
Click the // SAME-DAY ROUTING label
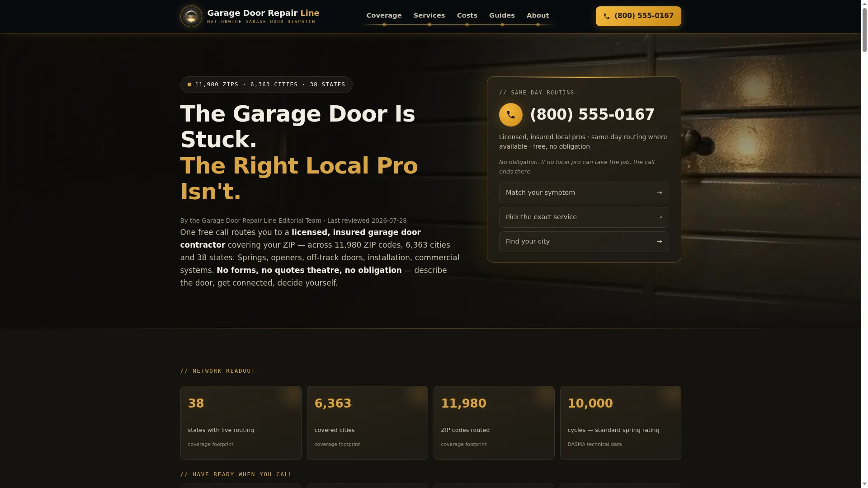pyautogui.click(x=536, y=93)
